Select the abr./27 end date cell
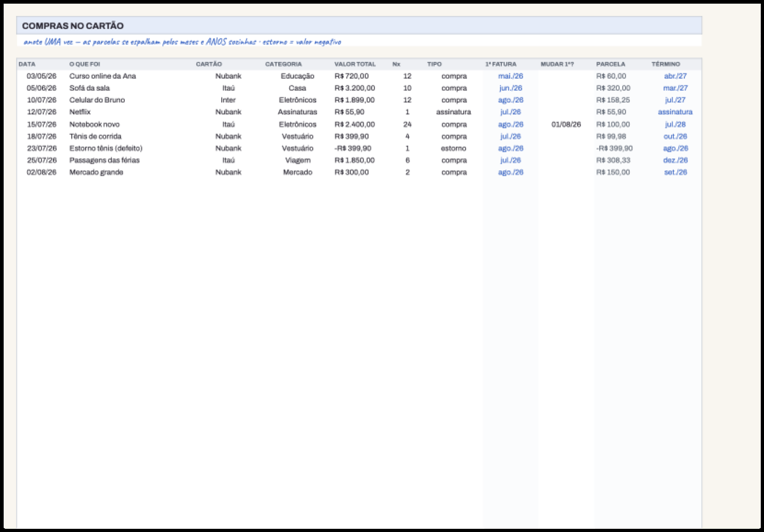 (x=675, y=76)
